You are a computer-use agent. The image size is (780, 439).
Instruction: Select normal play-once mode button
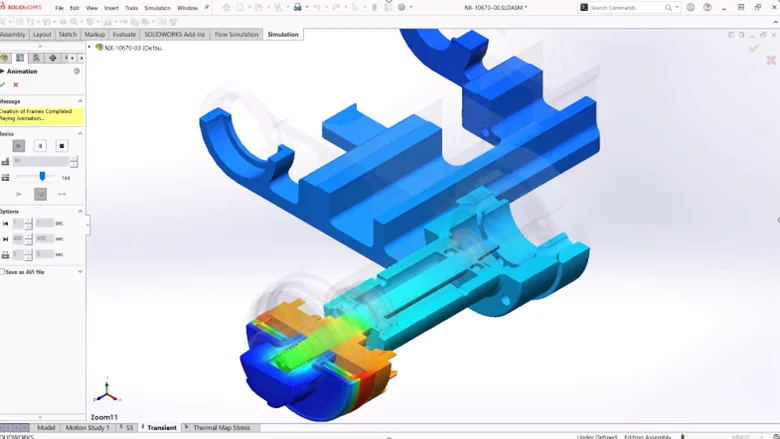(x=19, y=194)
